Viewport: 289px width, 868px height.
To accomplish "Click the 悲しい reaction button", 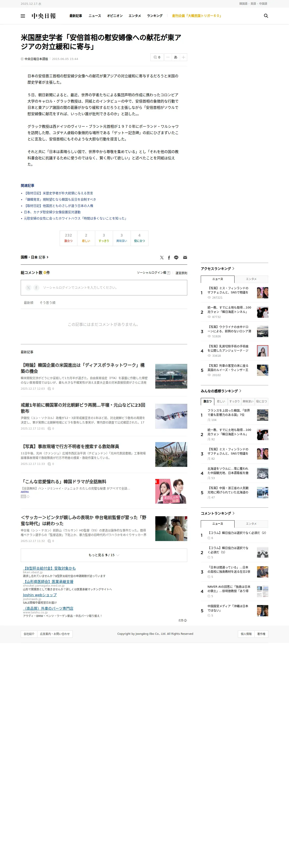I will pyautogui.click(x=86, y=238).
